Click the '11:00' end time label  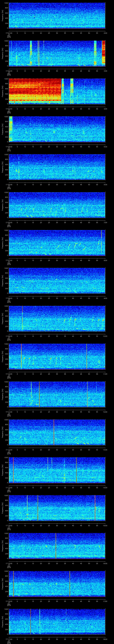point(105,374)
